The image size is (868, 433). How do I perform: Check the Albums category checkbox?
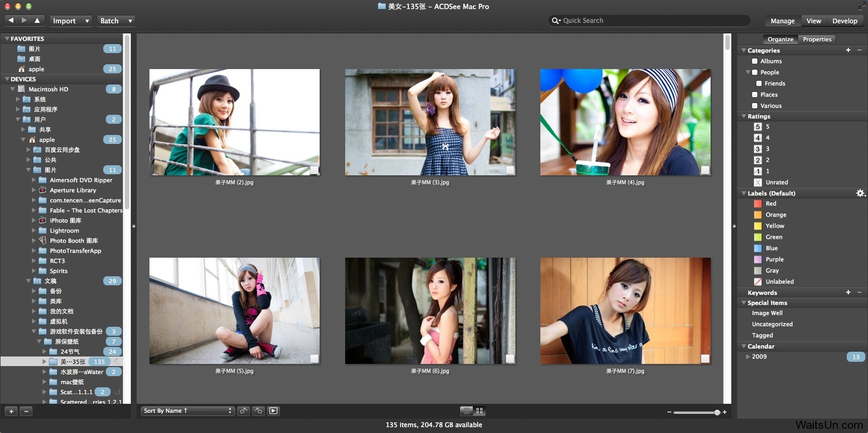[754, 61]
